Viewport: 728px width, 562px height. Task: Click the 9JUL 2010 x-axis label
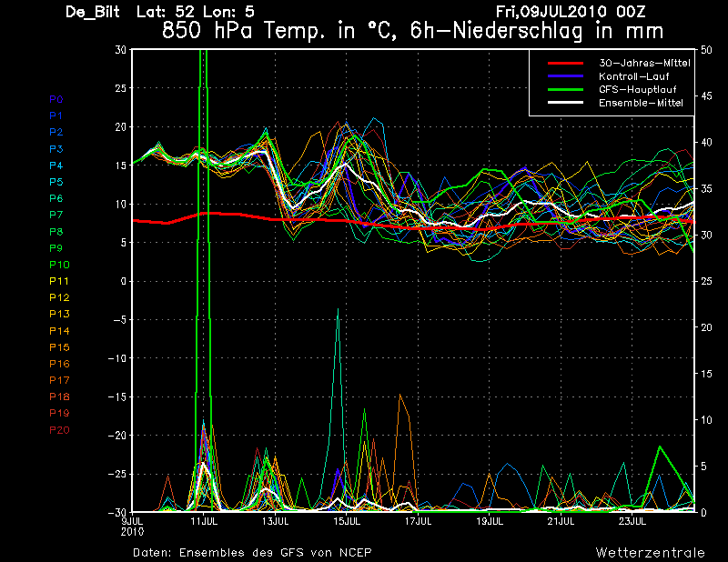132,527
